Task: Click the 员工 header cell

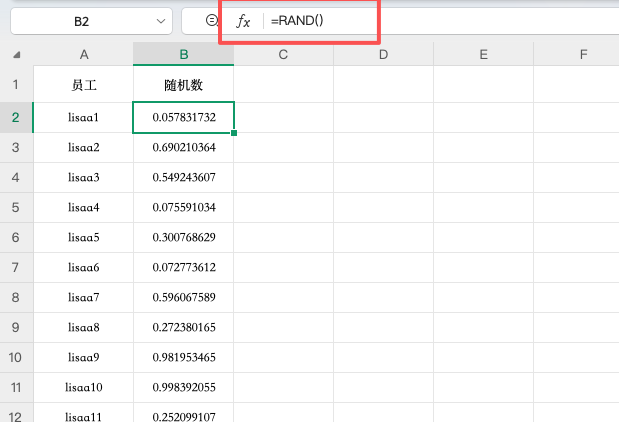Action: [x=83, y=86]
